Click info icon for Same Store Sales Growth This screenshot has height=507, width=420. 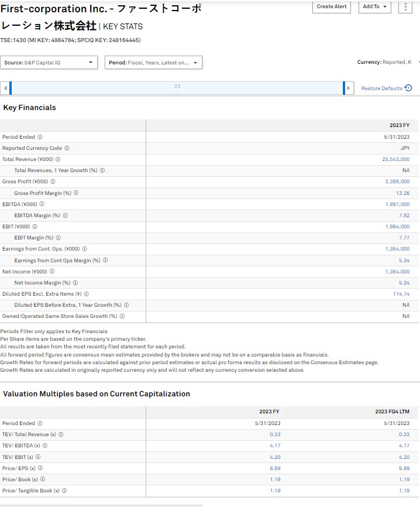point(122,316)
